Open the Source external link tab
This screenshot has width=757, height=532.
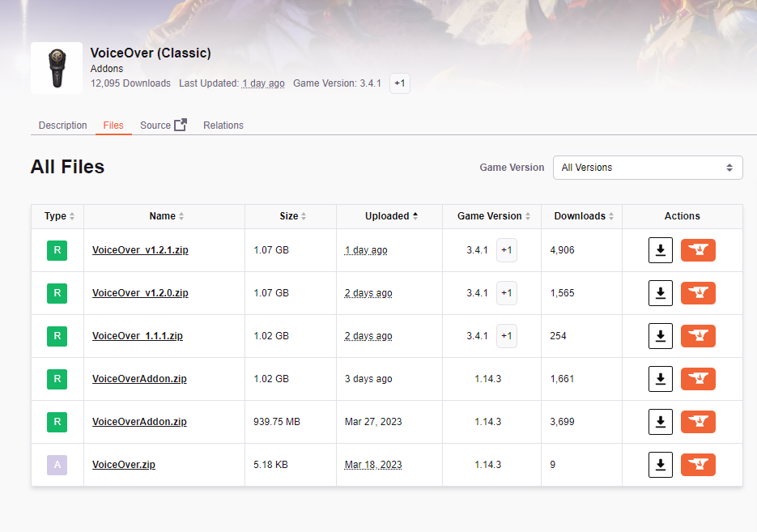click(x=164, y=126)
